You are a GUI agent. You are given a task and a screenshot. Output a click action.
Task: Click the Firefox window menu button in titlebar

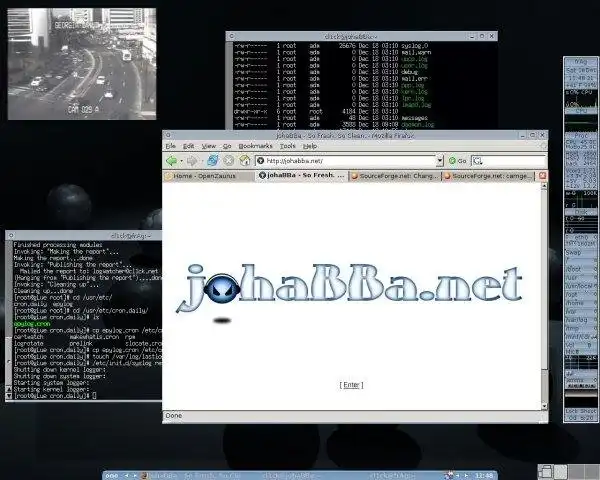168,135
